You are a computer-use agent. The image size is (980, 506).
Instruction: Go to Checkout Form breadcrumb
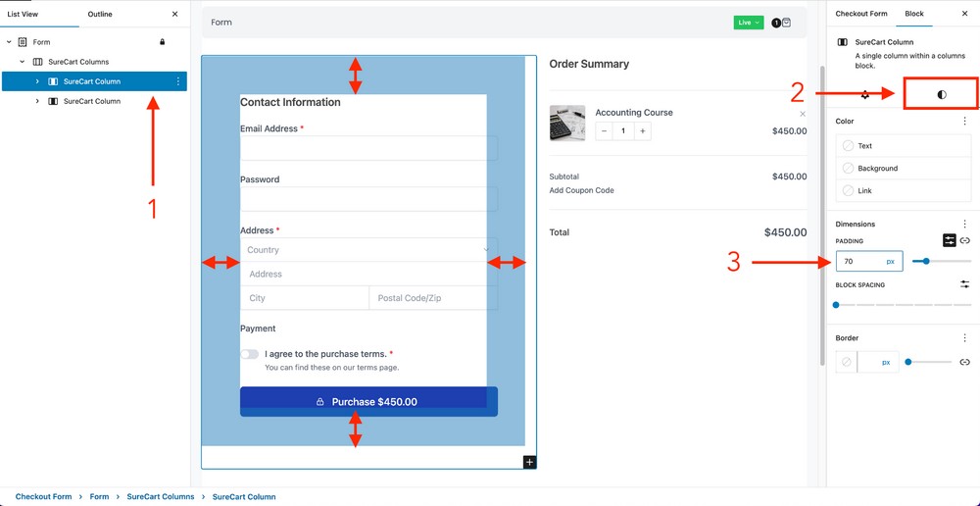click(44, 496)
